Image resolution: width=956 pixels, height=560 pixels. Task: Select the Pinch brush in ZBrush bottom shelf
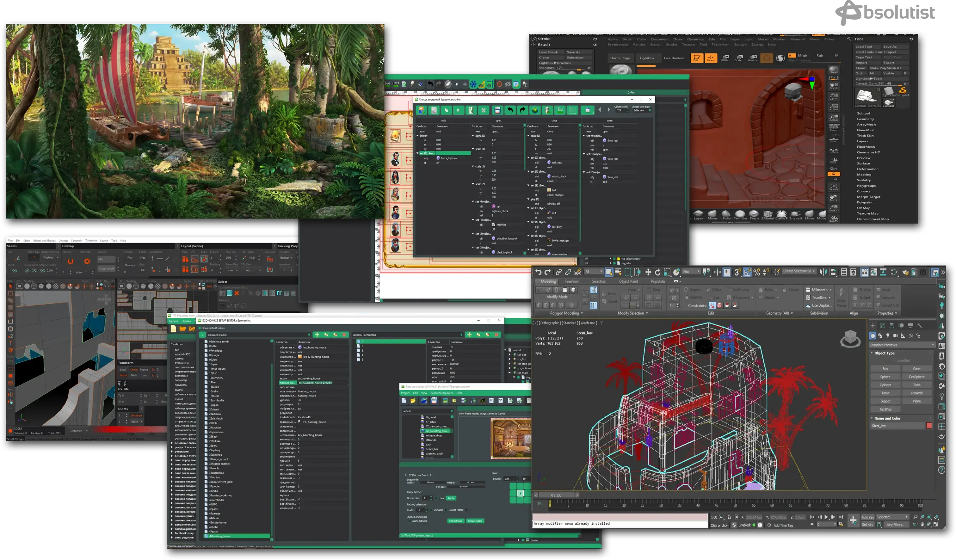[754, 215]
